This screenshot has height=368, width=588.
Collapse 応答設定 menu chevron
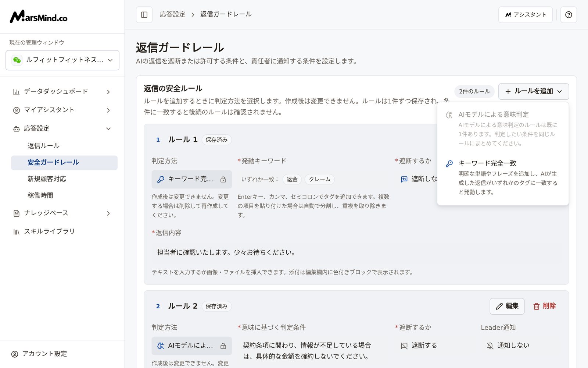click(108, 128)
